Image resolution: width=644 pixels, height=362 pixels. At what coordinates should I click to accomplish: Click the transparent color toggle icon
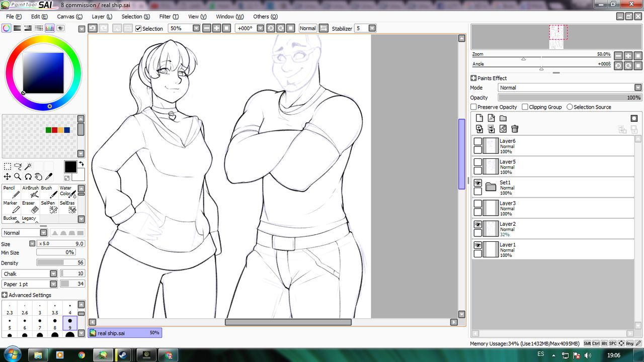tap(67, 178)
